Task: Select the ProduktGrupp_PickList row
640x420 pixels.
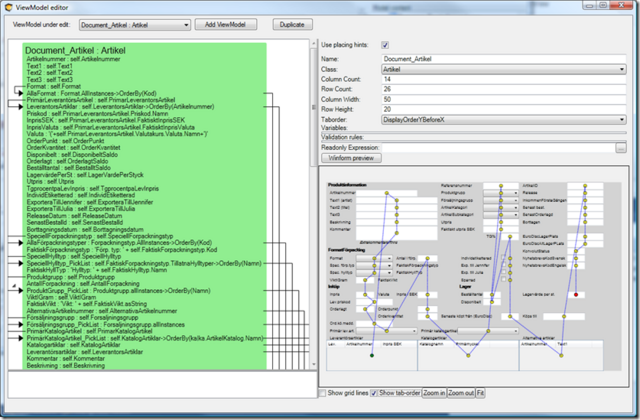Action: (118, 291)
